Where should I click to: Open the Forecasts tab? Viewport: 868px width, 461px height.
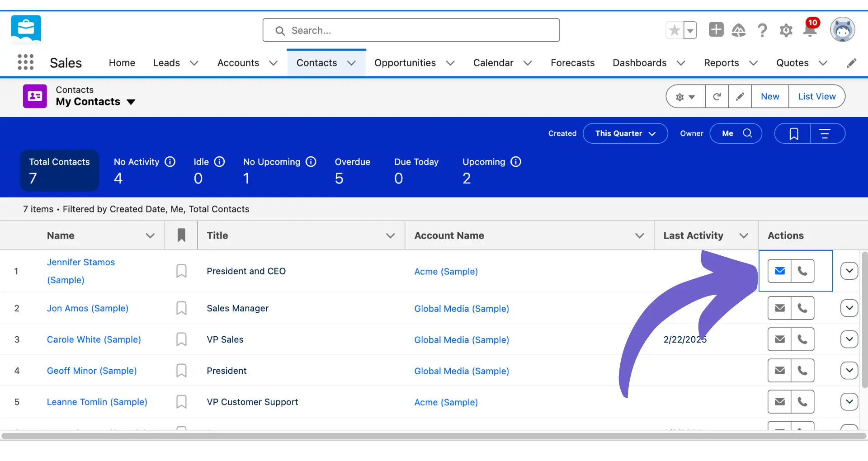click(x=572, y=63)
